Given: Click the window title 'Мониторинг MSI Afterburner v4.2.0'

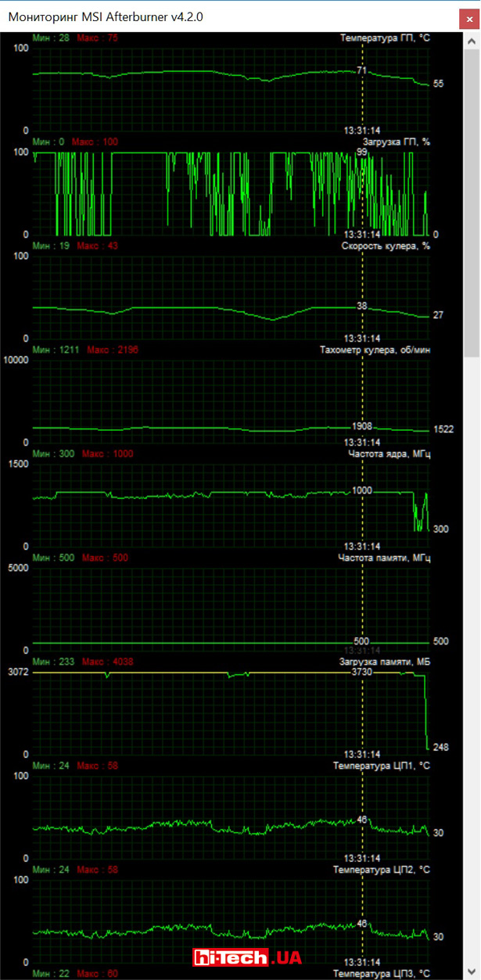Looking at the screenshot, I should pos(106,16).
